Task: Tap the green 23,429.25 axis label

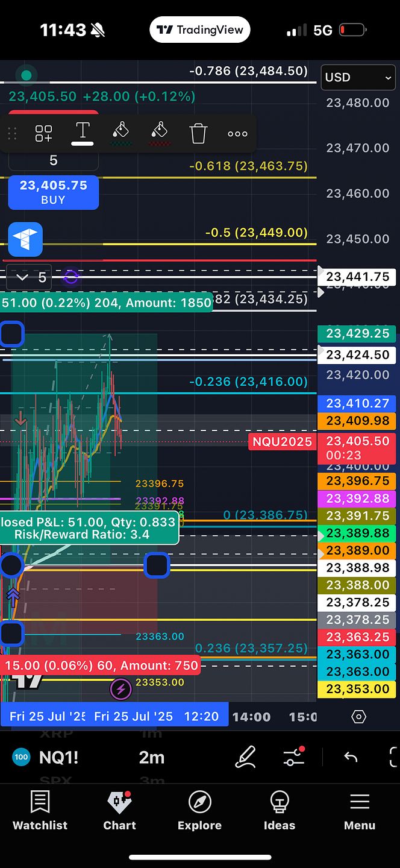Action: tap(358, 333)
